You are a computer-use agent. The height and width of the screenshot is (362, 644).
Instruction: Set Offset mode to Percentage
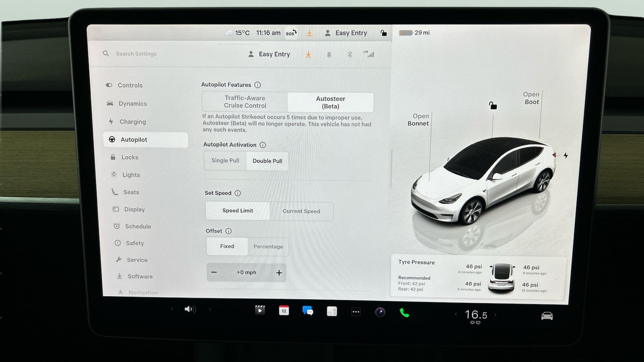coord(268,246)
